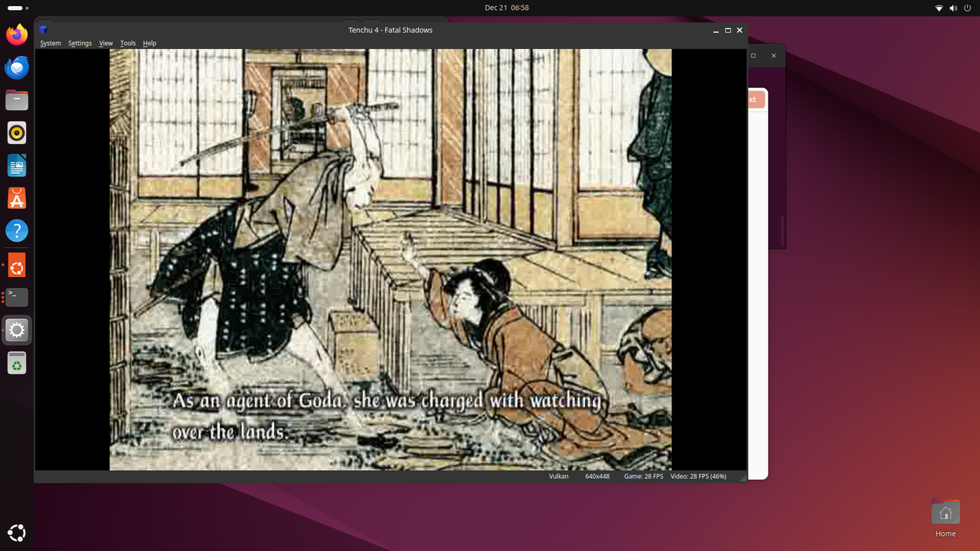Open the App Center from the dock

pyautogui.click(x=17, y=197)
